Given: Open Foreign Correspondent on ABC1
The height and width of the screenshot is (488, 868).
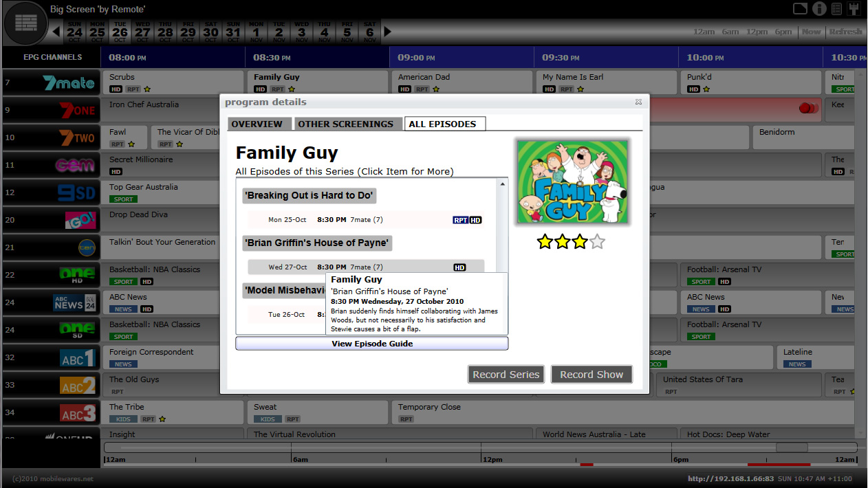Looking at the screenshot, I should click(161, 357).
